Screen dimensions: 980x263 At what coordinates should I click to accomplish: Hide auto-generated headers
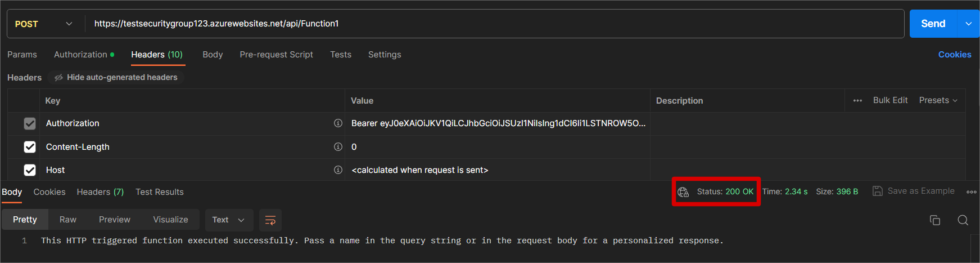(116, 78)
